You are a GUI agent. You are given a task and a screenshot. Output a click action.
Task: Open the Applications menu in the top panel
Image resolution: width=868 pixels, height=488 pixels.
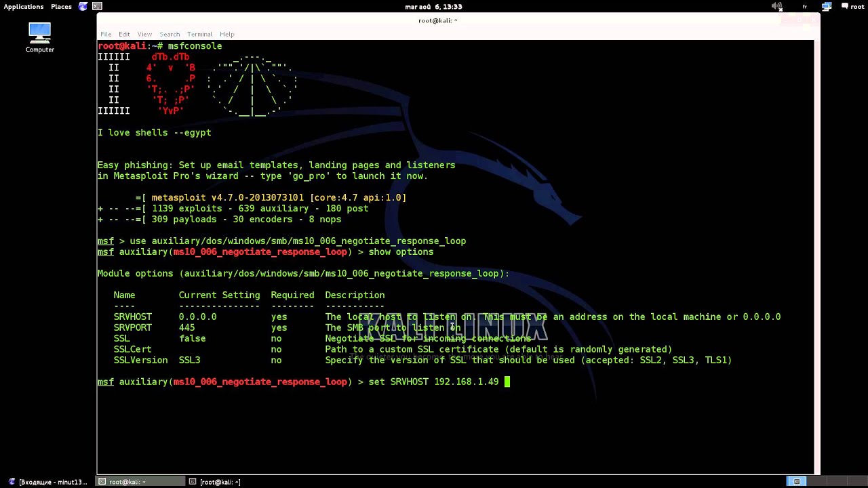(24, 7)
